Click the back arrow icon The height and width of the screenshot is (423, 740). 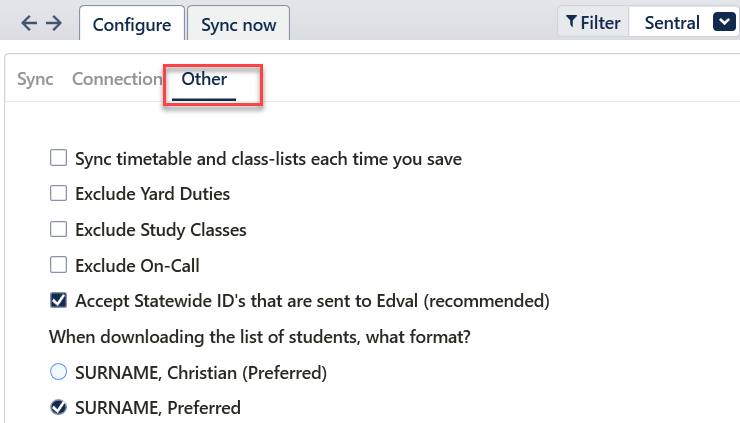pyautogui.click(x=28, y=23)
